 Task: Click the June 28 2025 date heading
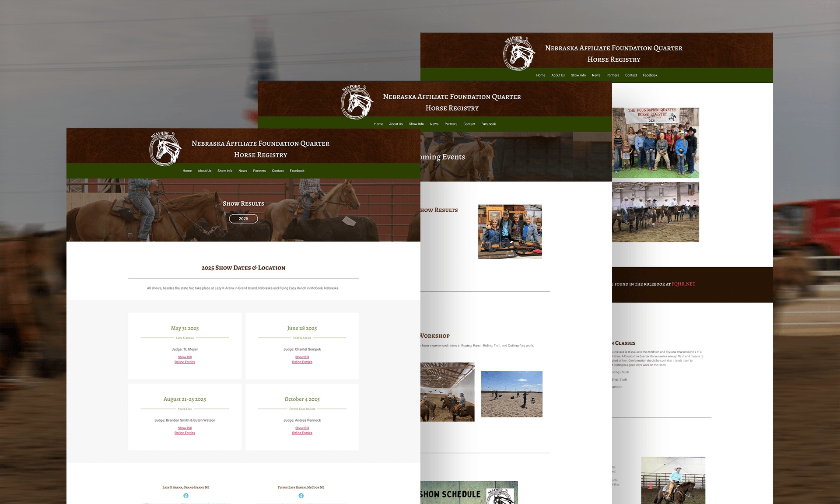coord(302,328)
